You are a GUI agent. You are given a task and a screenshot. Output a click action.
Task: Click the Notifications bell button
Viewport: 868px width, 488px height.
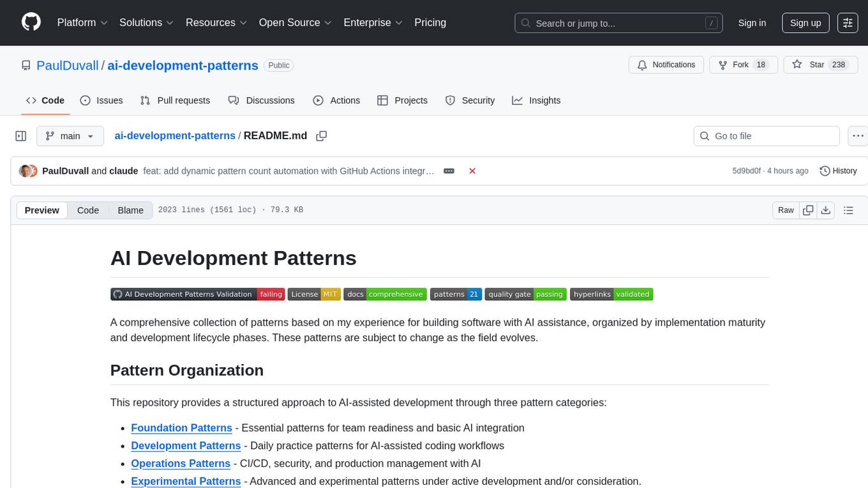[x=666, y=65]
